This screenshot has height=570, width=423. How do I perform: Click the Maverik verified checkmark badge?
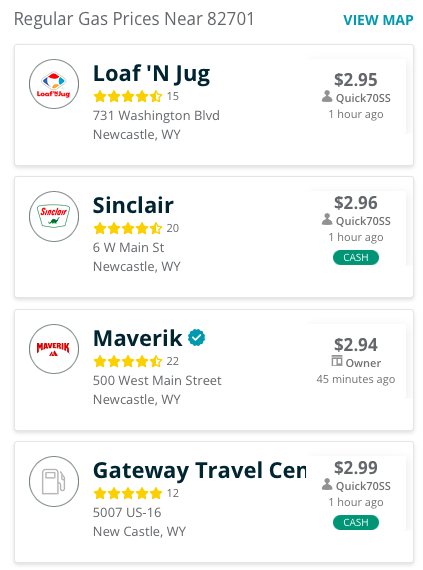tap(196, 338)
